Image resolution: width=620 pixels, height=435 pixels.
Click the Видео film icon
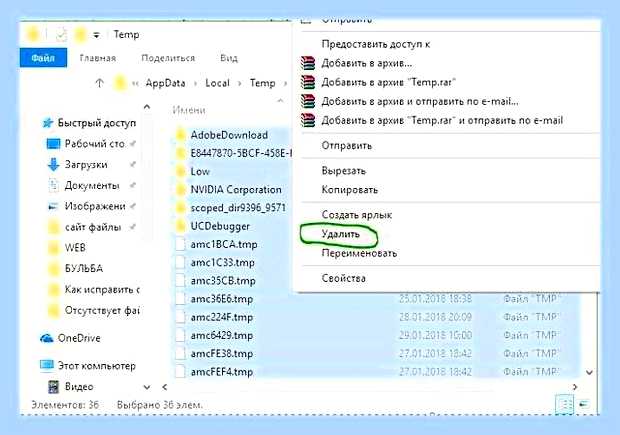(53, 387)
